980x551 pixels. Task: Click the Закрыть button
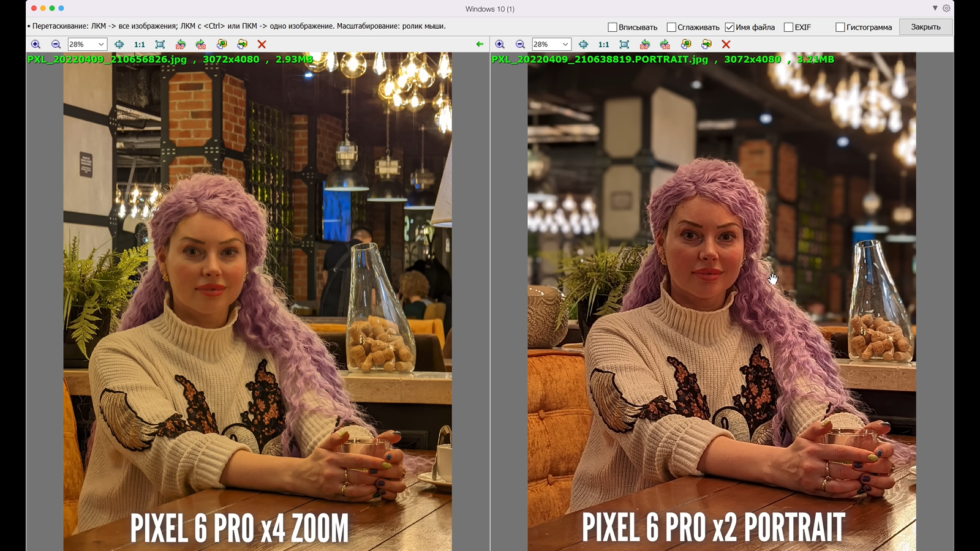point(925,27)
